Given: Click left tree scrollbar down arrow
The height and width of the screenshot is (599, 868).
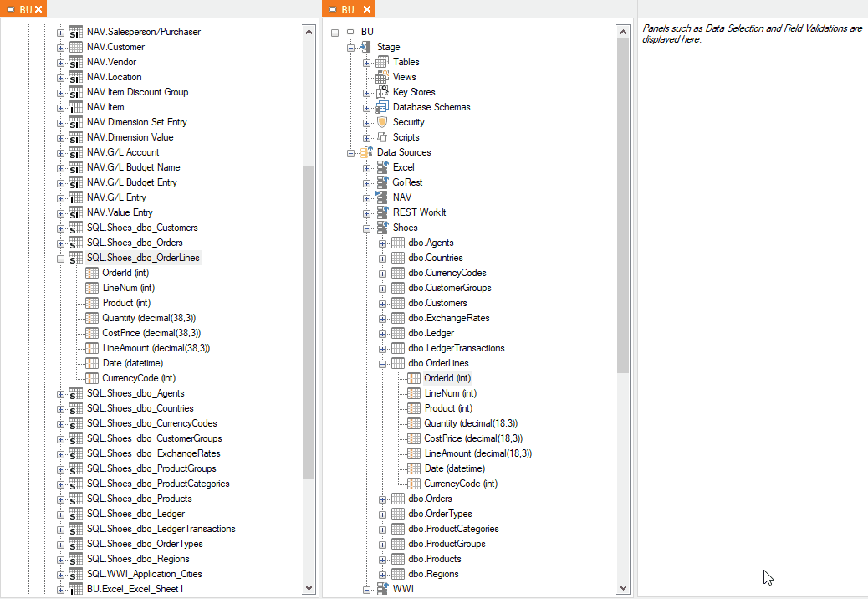Looking at the screenshot, I should point(309,588).
